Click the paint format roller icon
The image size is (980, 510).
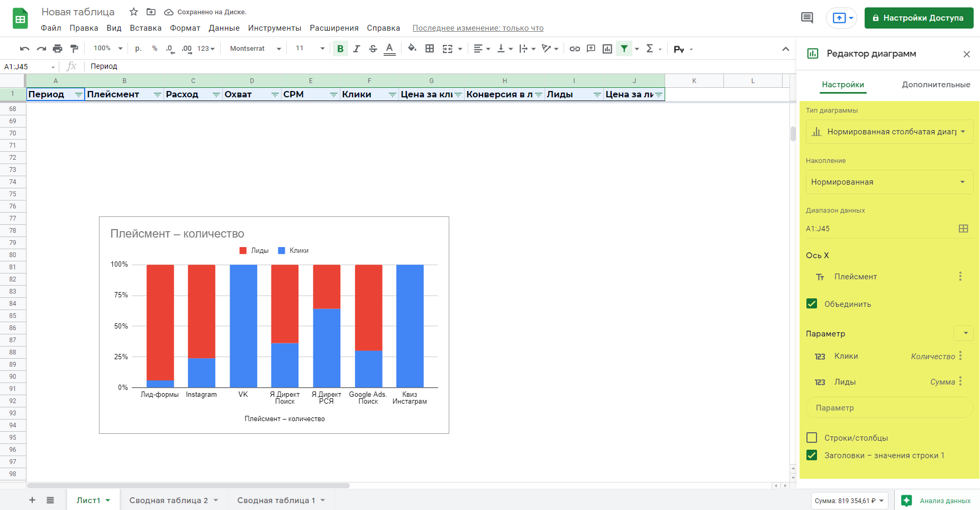75,49
